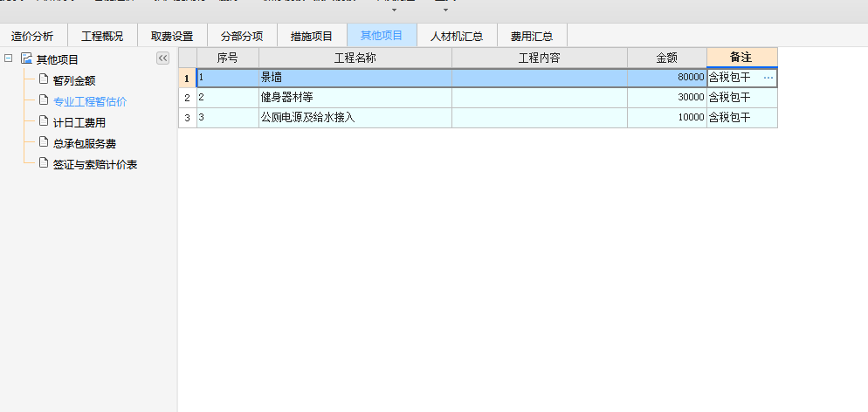This screenshot has height=412, width=868.
Task: Select 总承包服务费 in the tree
Action: [x=85, y=144]
